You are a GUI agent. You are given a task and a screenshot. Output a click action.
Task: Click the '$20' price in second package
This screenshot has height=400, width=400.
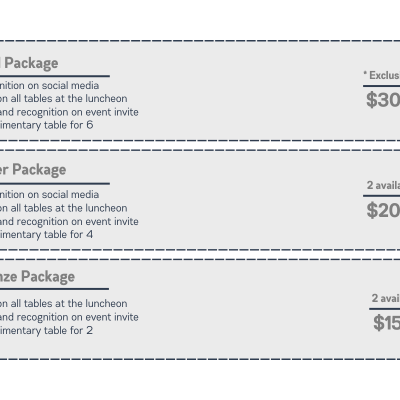click(383, 210)
